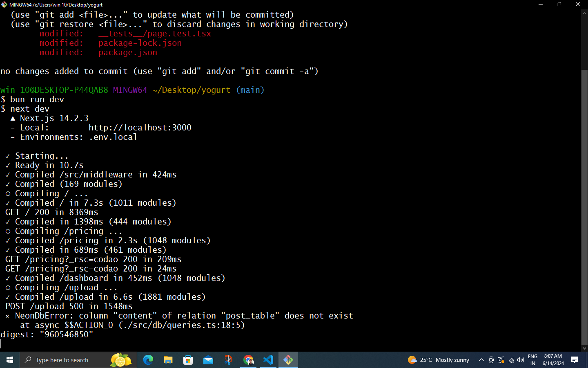The height and width of the screenshot is (368, 588).
Task: Switch to Google Chrome on the taskbar
Action: coord(248,360)
